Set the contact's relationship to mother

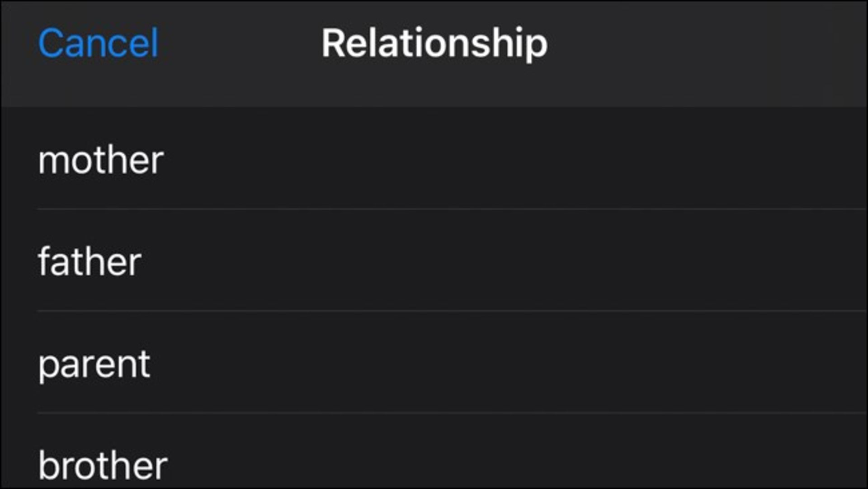click(x=434, y=158)
